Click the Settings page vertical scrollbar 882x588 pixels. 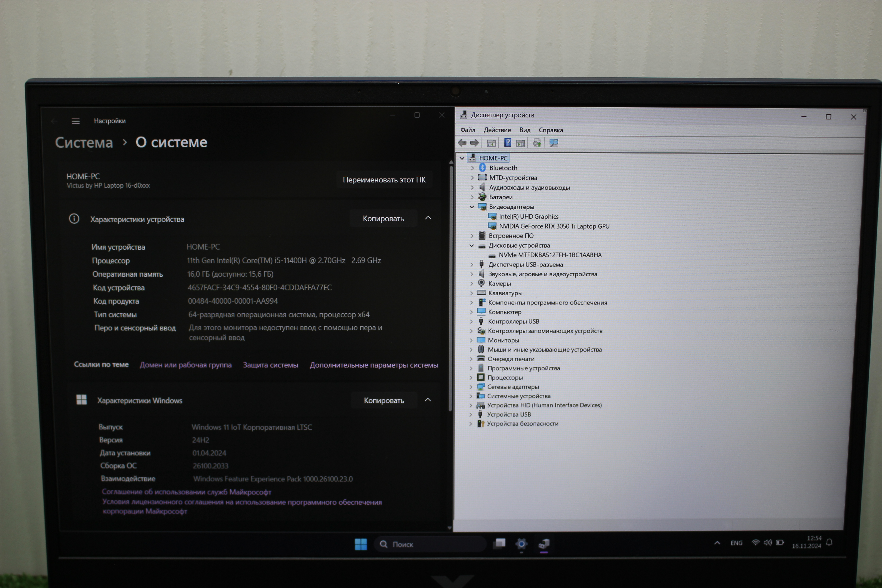click(x=450, y=289)
